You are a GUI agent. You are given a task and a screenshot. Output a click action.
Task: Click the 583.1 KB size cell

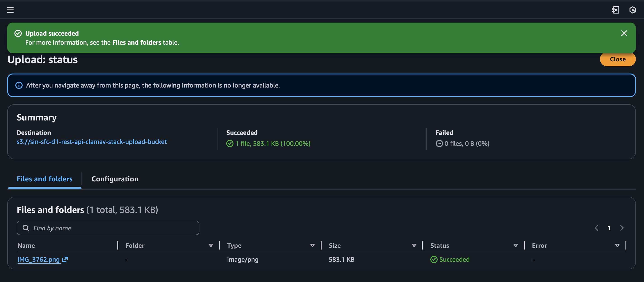click(x=341, y=259)
